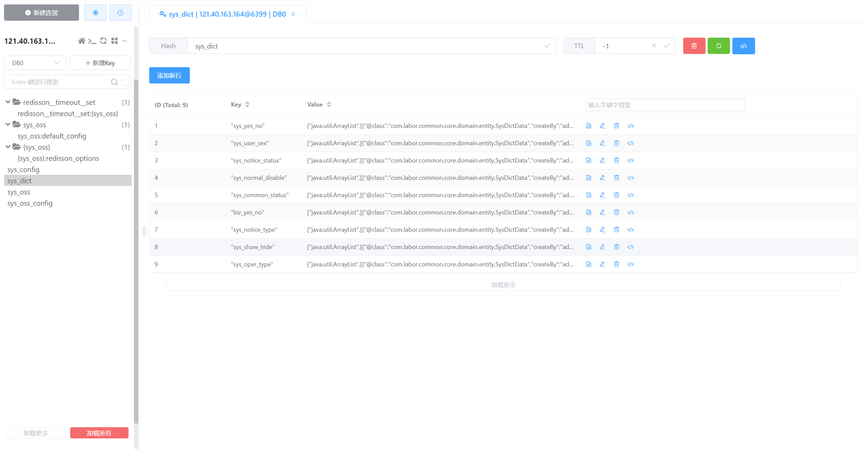
Task: Click the red delete key trash button
Action: point(694,46)
